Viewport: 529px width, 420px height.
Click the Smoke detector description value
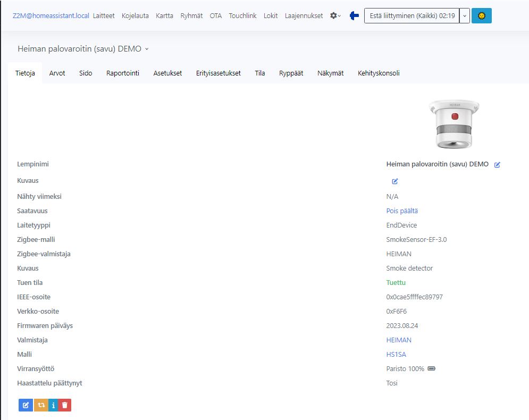tap(409, 268)
